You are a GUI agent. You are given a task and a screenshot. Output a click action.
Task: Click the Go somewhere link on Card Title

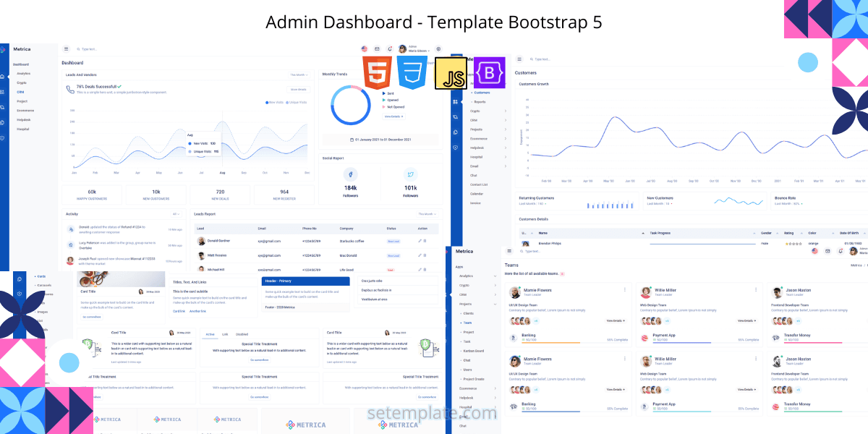[x=91, y=316]
